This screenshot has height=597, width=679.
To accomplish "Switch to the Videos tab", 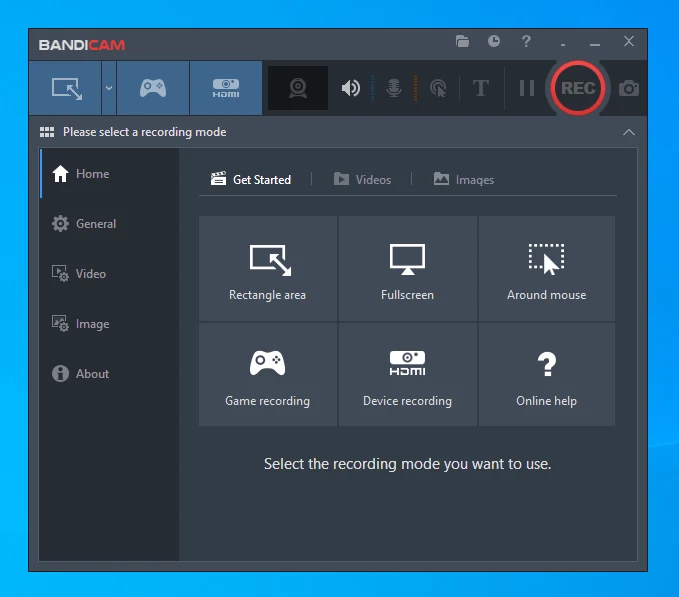I will click(x=362, y=179).
